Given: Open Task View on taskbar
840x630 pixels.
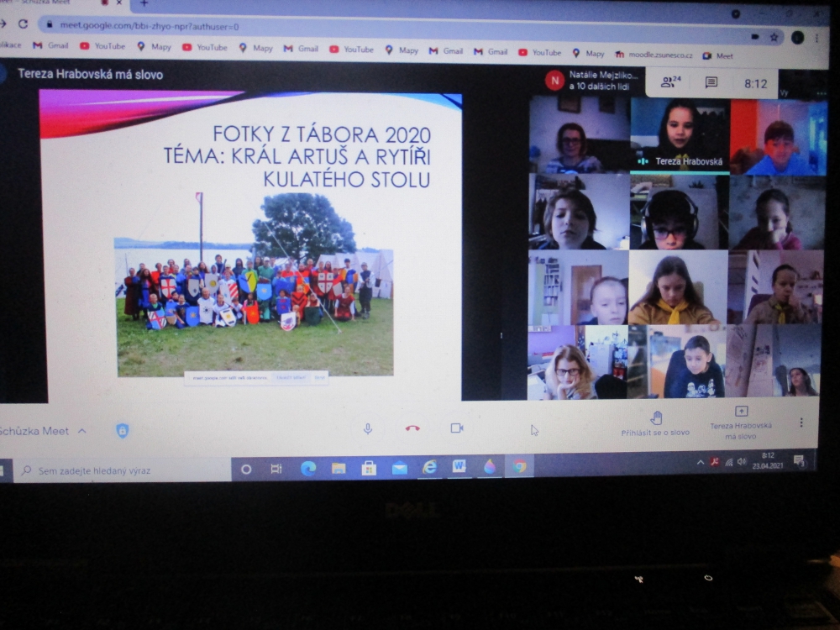Looking at the screenshot, I should (276, 470).
